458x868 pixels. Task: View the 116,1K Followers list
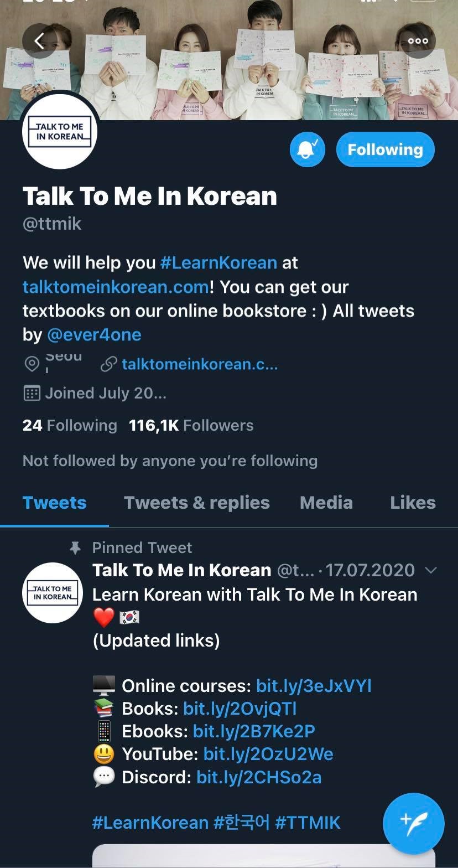[191, 425]
